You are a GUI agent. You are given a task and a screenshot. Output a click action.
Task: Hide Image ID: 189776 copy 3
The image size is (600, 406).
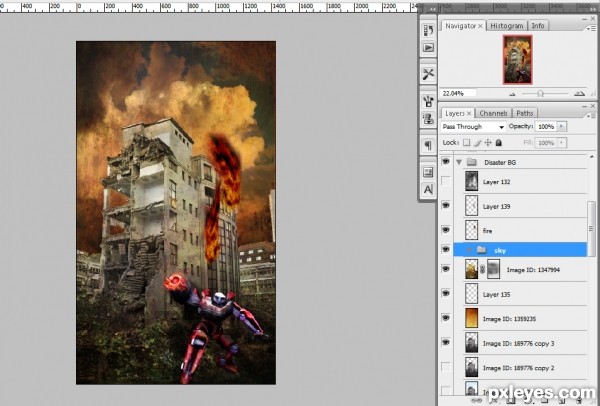coord(446,342)
